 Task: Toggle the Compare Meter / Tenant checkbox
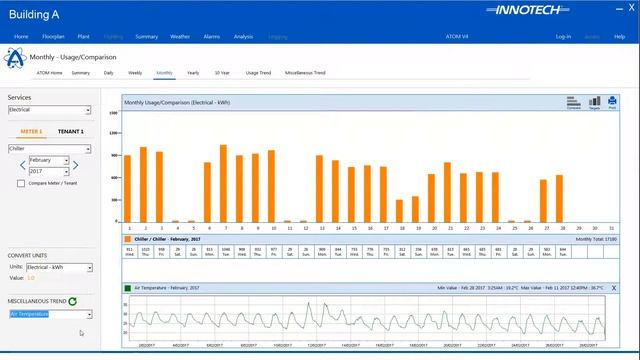point(21,183)
